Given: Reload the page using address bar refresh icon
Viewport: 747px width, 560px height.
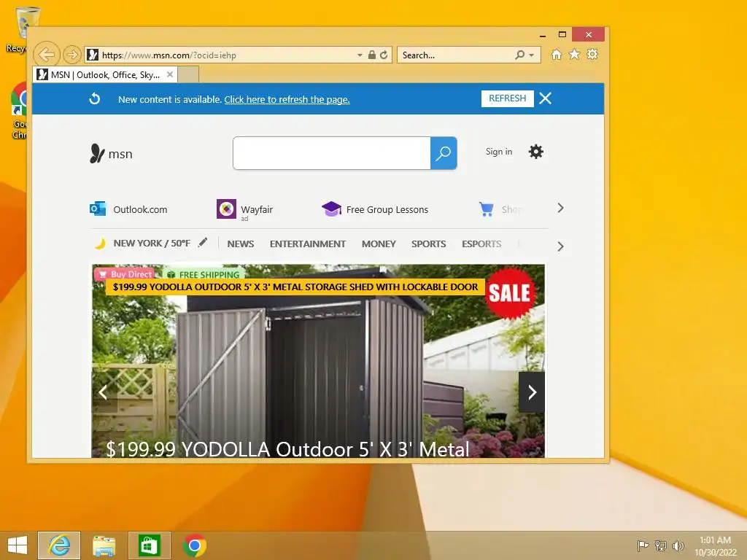Looking at the screenshot, I should pyautogui.click(x=384, y=55).
